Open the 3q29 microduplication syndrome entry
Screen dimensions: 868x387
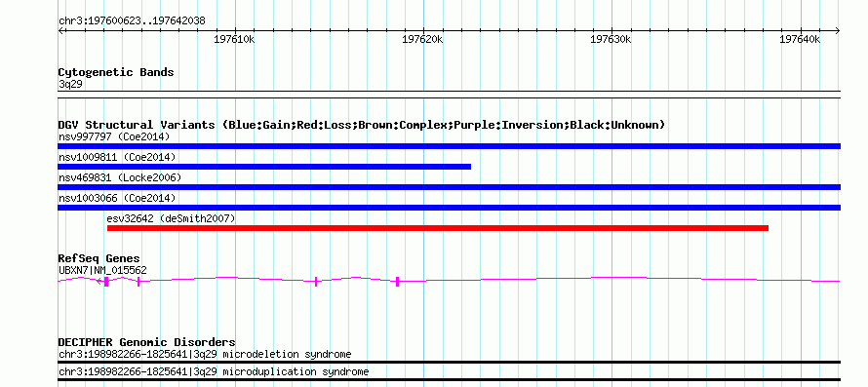[x=214, y=371]
